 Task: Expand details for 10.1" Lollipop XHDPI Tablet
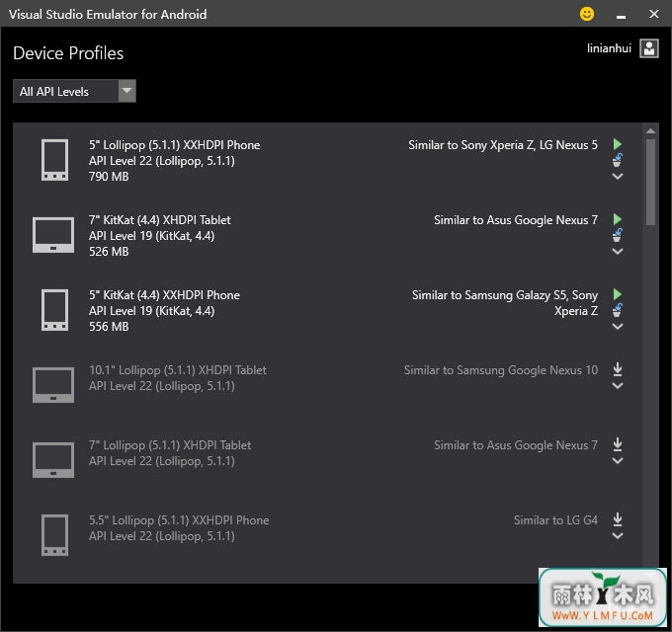[617, 386]
